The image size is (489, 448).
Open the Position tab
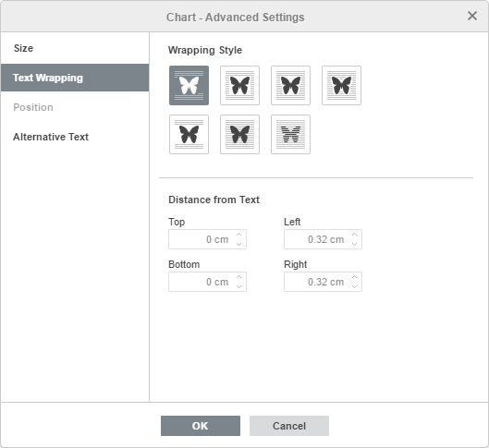coord(75,107)
